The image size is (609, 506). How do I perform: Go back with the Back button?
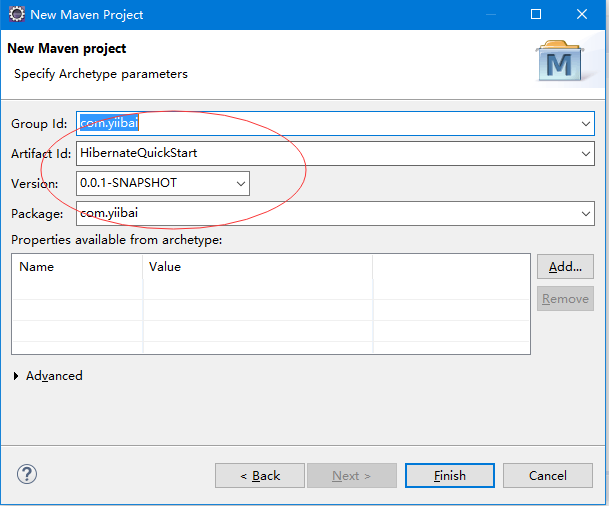click(260, 476)
